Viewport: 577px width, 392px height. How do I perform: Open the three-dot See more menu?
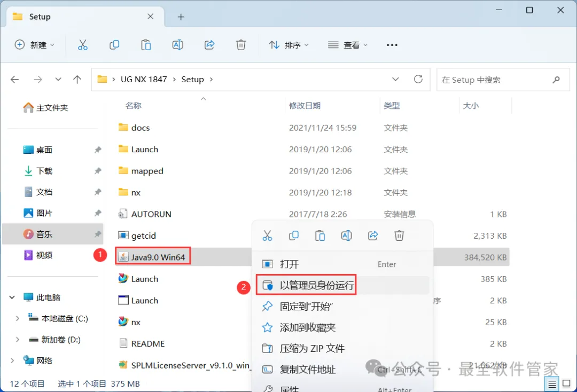[x=392, y=45]
